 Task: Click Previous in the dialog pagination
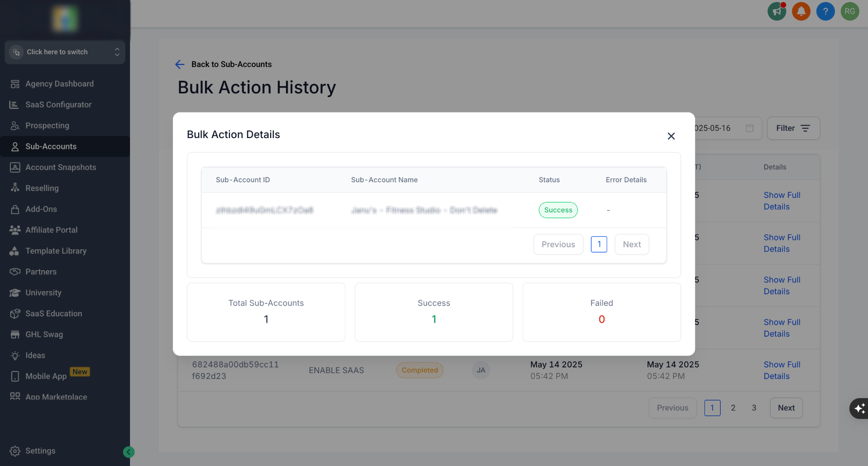[x=558, y=244]
